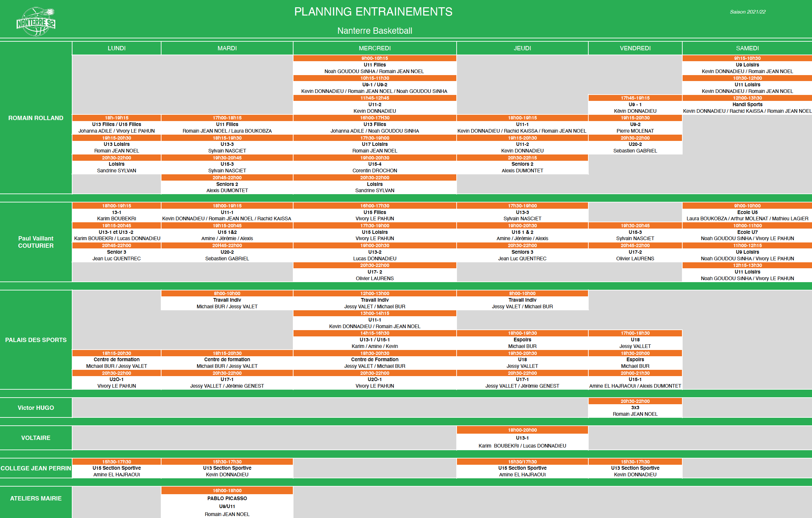Click the 20h45-22h00 Seniors 2 time slot
812x518 pixels.
point(227,178)
